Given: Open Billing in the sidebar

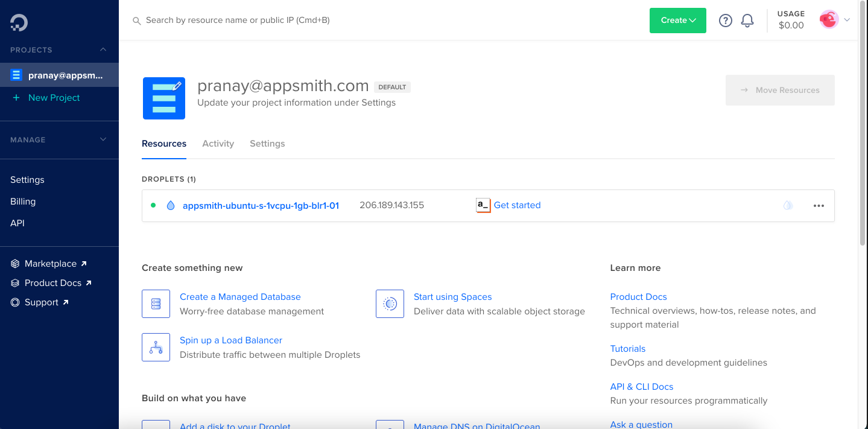Looking at the screenshot, I should 23,202.
